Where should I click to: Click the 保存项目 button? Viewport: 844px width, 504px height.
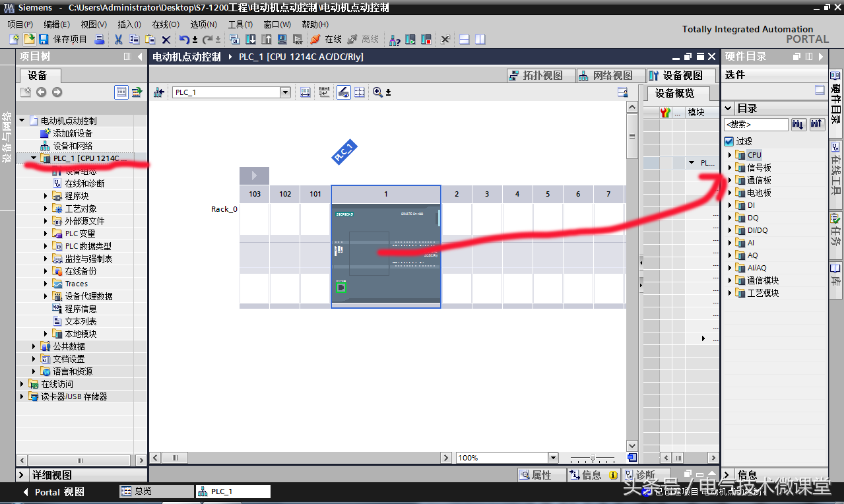point(63,40)
